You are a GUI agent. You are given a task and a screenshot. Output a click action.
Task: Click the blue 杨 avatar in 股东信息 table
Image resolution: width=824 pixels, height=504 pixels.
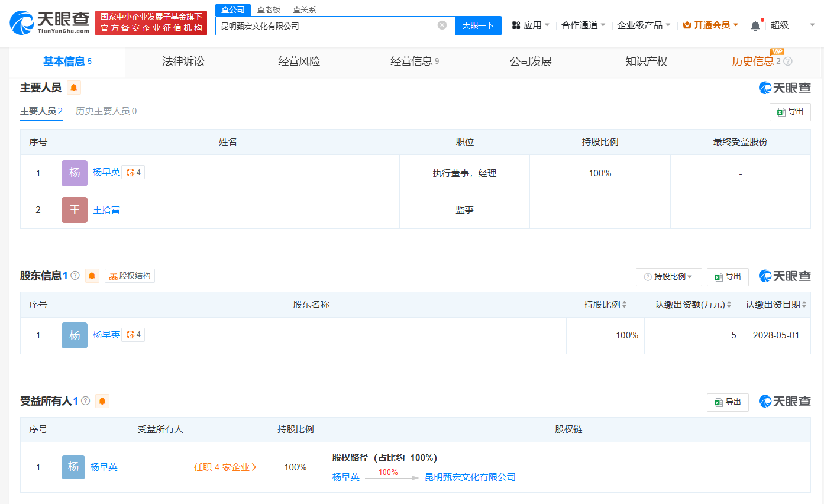(x=75, y=335)
